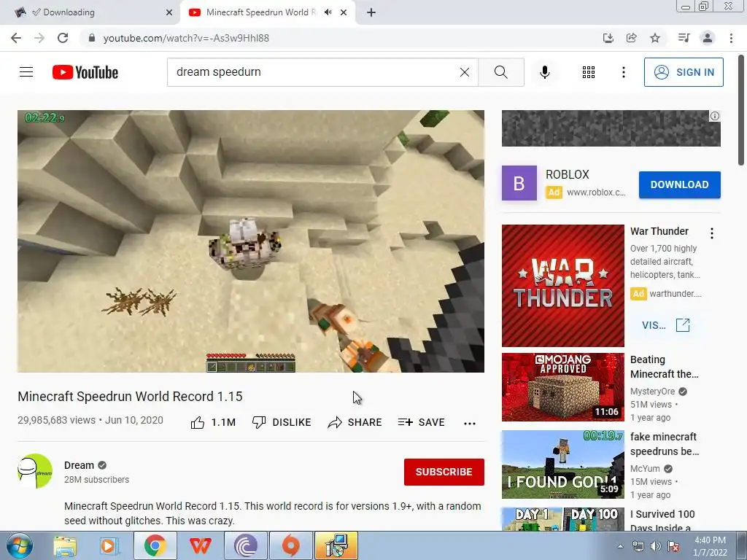Click the Chrome taskbar icon
Screen dimensions: 747x560
pos(155,545)
